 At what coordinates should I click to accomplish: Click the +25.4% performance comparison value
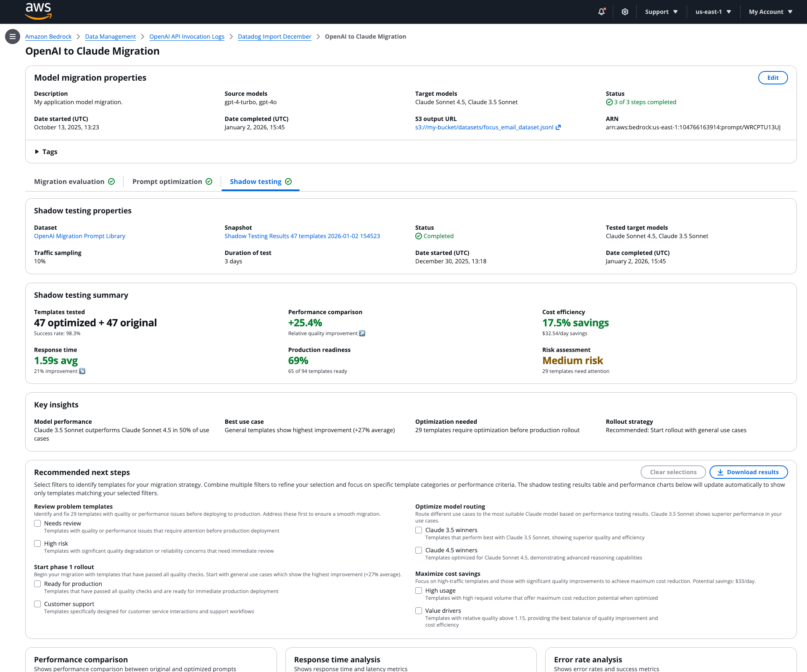pyautogui.click(x=305, y=323)
